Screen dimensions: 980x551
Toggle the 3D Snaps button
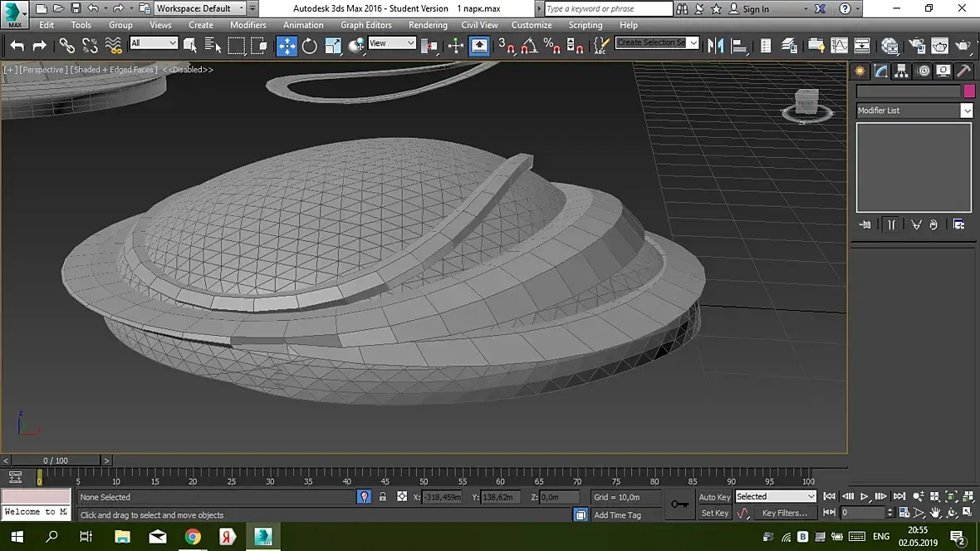point(506,46)
